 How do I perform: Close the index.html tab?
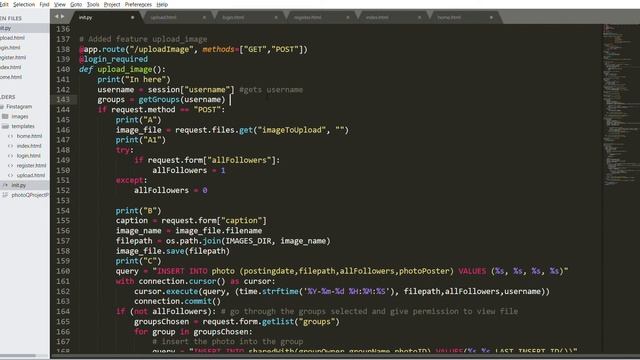click(x=420, y=18)
